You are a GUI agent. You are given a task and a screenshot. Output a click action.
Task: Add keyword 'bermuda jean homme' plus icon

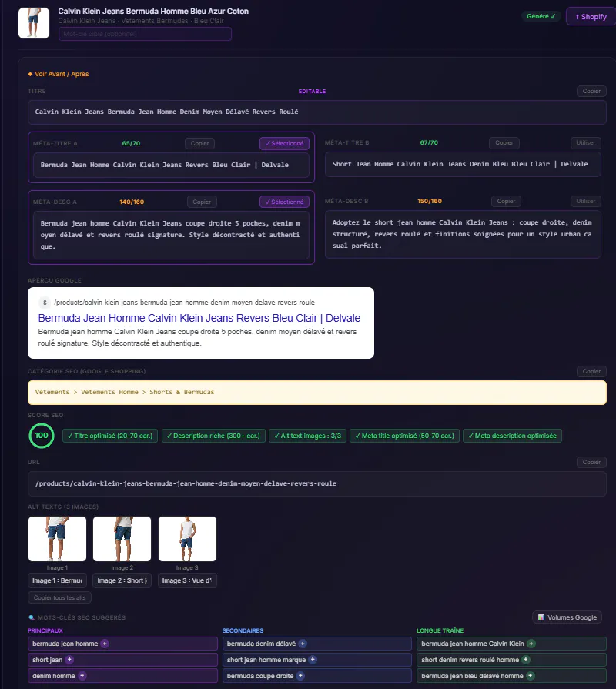105,644
